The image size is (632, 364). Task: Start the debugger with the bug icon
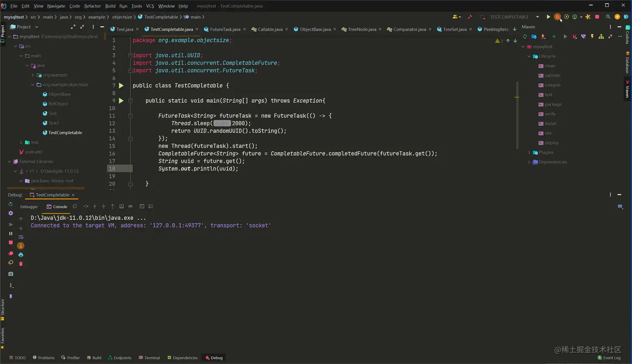[557, 17]
